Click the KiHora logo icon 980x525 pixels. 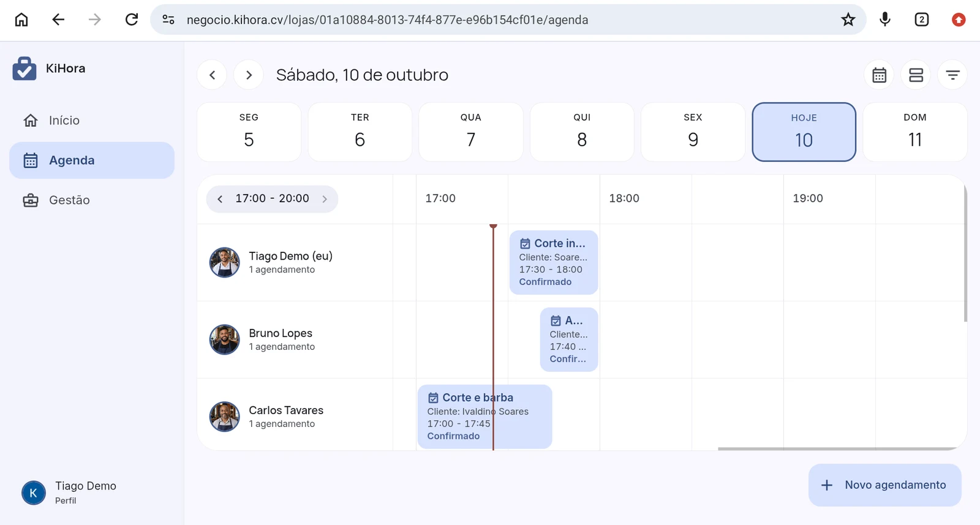[x=24, y=69]
